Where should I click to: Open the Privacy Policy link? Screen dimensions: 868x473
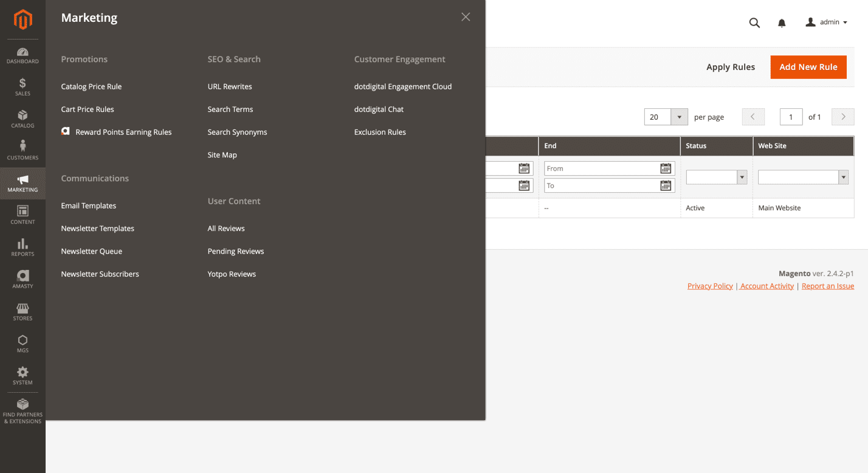click(710, 286)
